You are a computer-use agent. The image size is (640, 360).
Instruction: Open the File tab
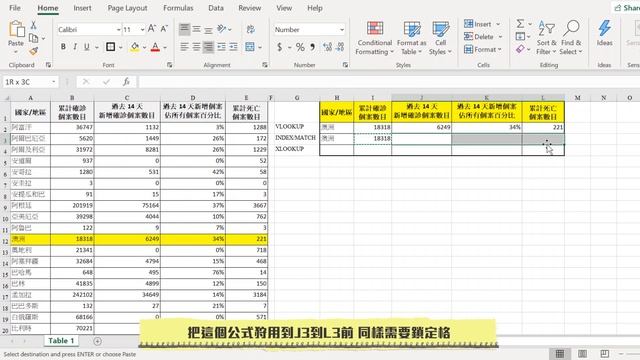15,8
